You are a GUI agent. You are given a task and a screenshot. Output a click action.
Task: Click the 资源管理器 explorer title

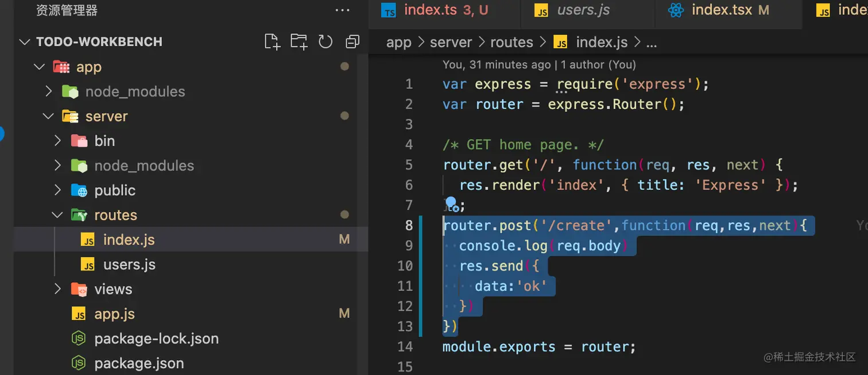(67, 10)
